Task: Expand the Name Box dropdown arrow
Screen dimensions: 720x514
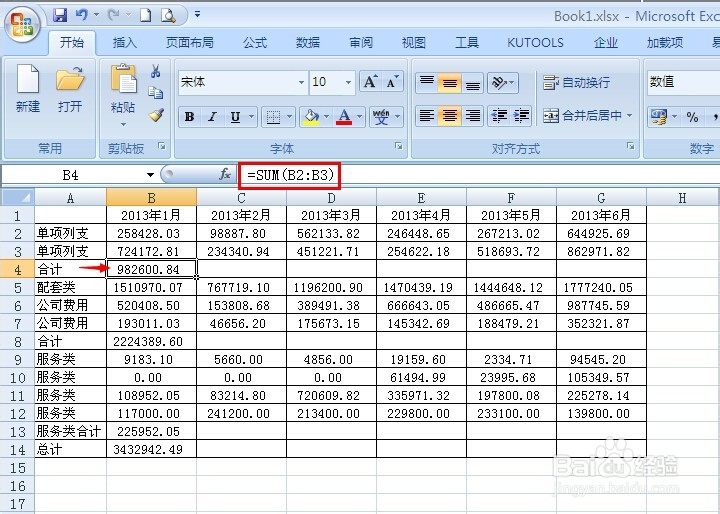Action: tap(150, 175)
